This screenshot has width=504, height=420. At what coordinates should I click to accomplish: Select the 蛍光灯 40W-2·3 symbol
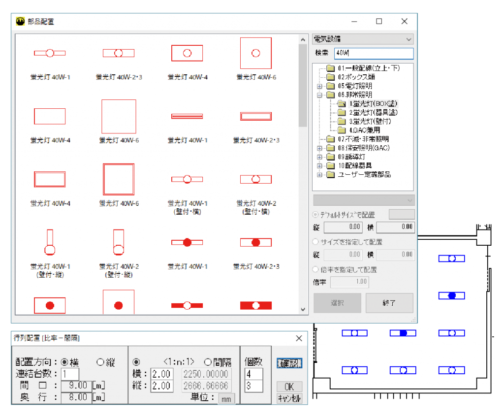coord(118,53)
